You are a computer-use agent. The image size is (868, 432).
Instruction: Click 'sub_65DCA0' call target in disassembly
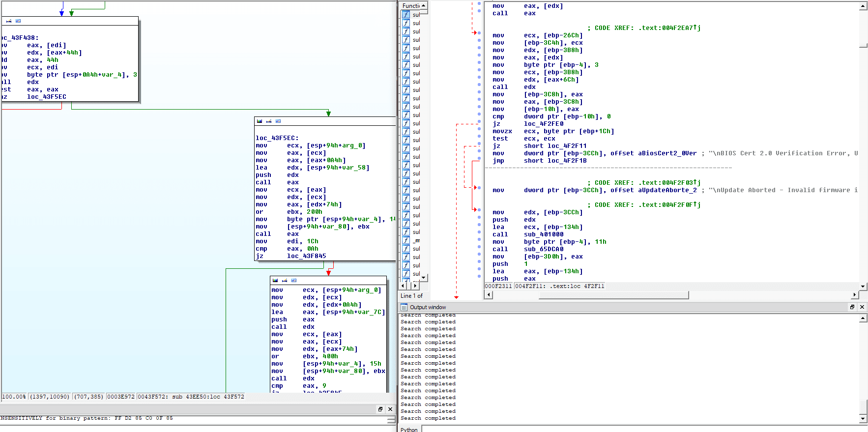click(x=544, y=249)
